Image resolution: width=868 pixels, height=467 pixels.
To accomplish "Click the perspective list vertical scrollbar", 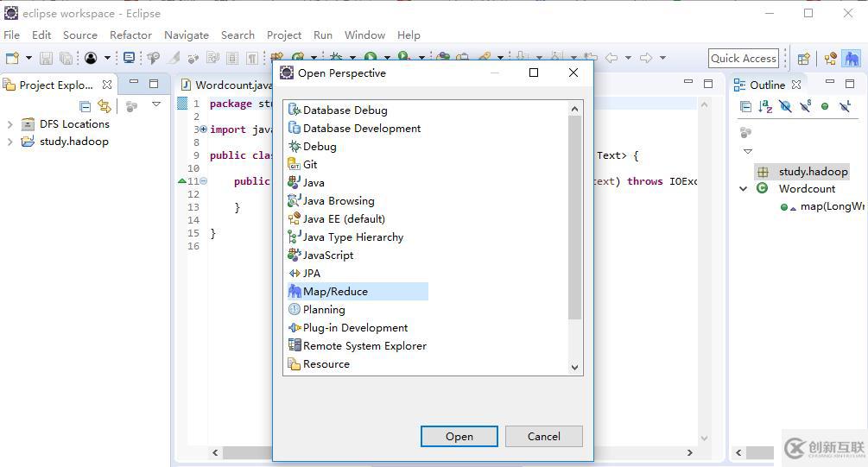I will click(574, 216).
